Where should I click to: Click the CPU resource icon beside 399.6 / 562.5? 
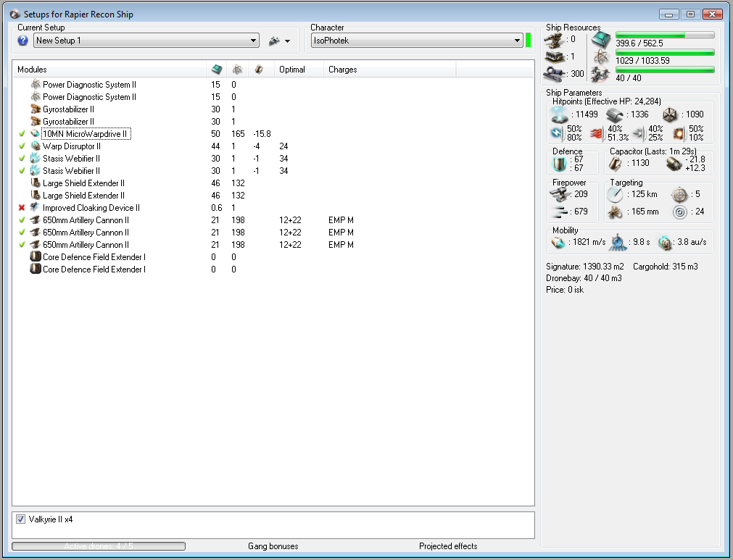(x=601, y=40)
